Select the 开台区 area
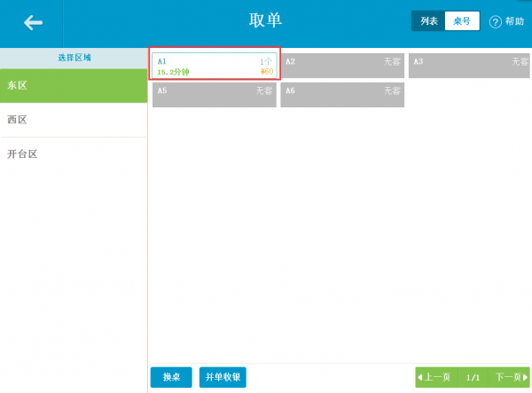Viewport: 532px width, 393px height. click(x=74, y=154)
